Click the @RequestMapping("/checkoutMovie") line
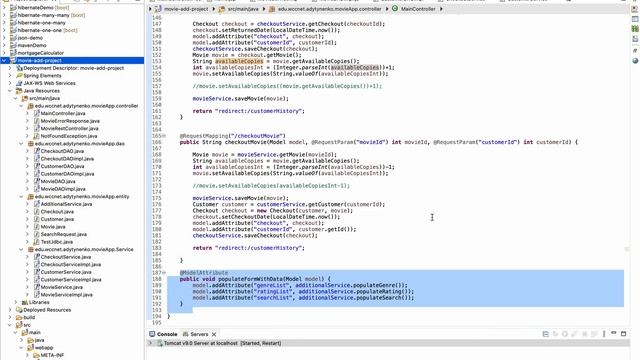The height and width of the screenshot is (360, 640). [232, 136]
